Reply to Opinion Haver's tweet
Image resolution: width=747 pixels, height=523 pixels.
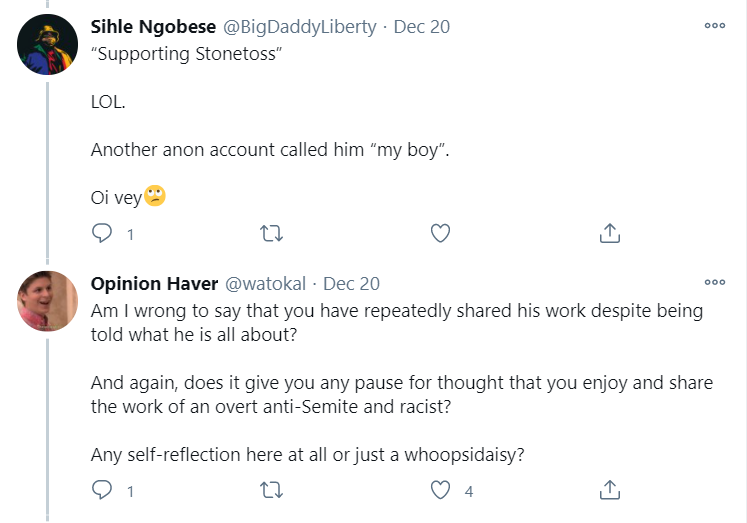[102, 490]
